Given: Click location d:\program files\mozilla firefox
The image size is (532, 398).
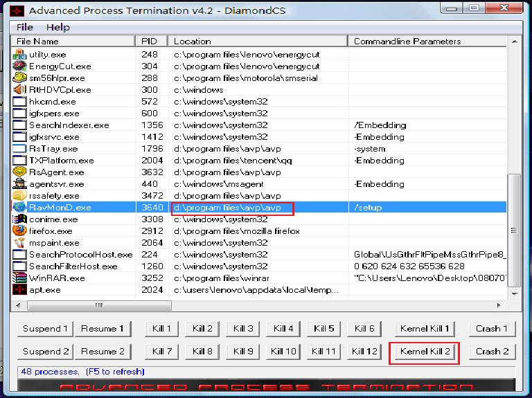Looking at the screenshot, I should [237, 231].
